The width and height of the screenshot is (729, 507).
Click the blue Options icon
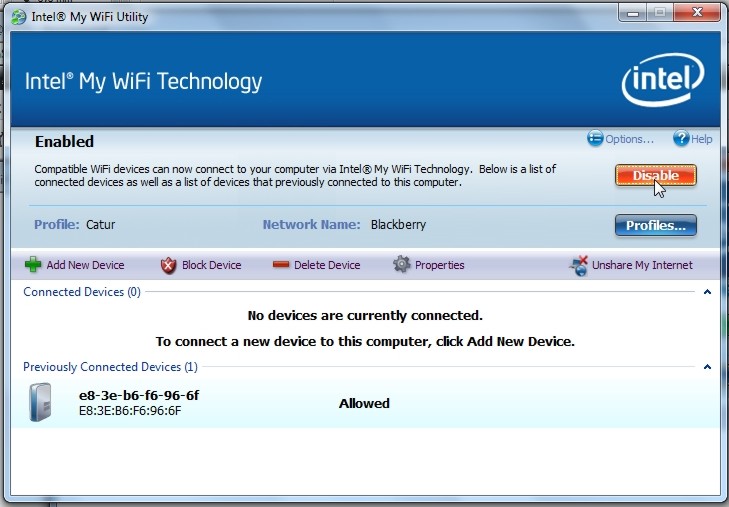pos(595,138)
